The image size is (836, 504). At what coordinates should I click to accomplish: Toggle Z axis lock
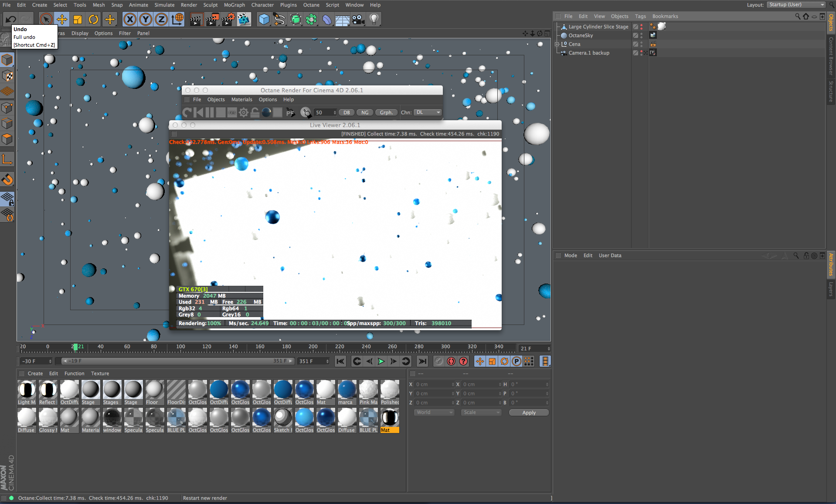tap(161, 19)
